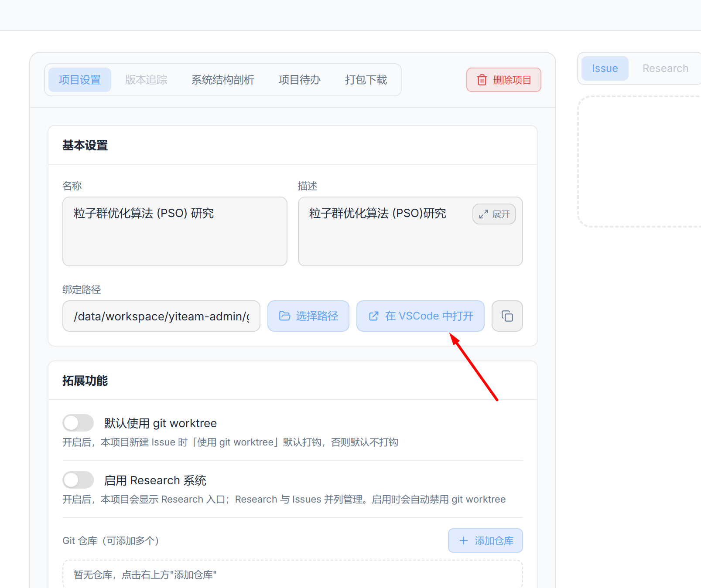Expand the 描述 field with 展开

494,214
